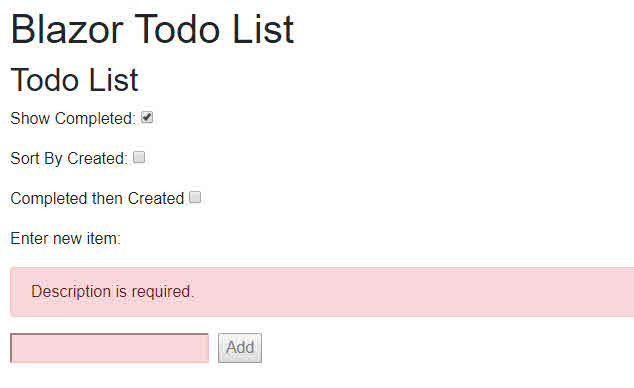Click the word 'Completed' in Show Completed label
Viewport: 634px width, 388px height.
pos(93,118)
